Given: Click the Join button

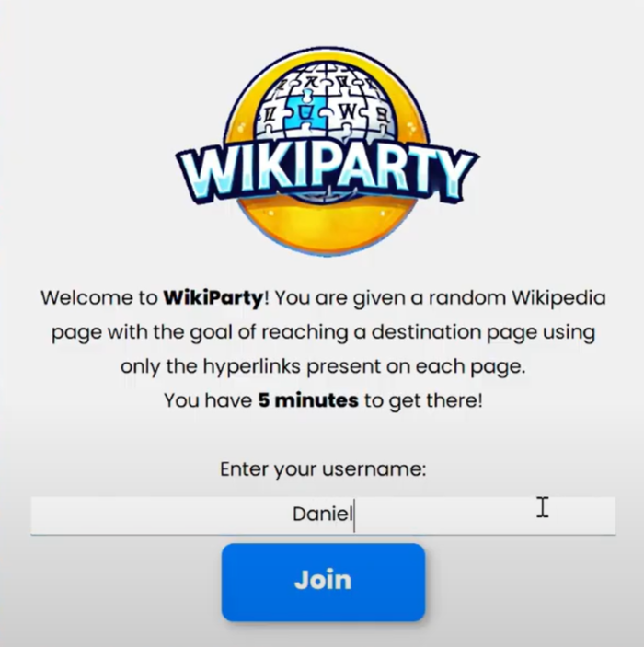Looking at the screenshot, I should click(x=323, y=582).
